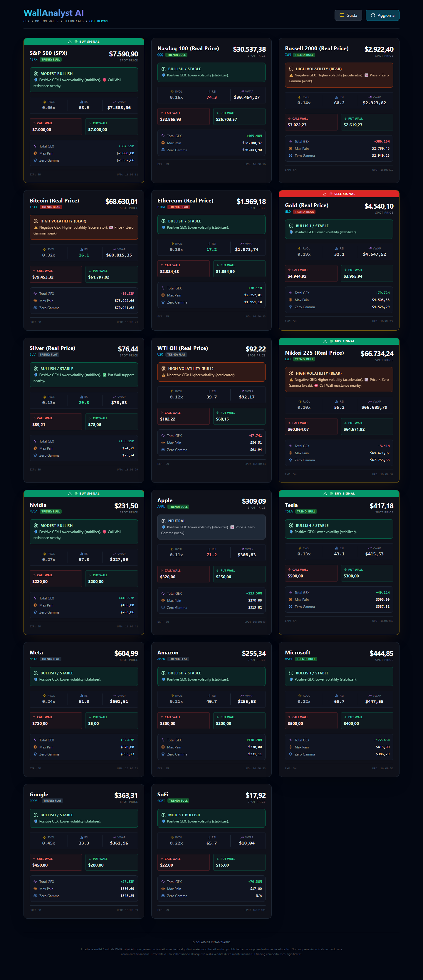
Task: Open the COT REPORT header text
Action: click(99, 21)
